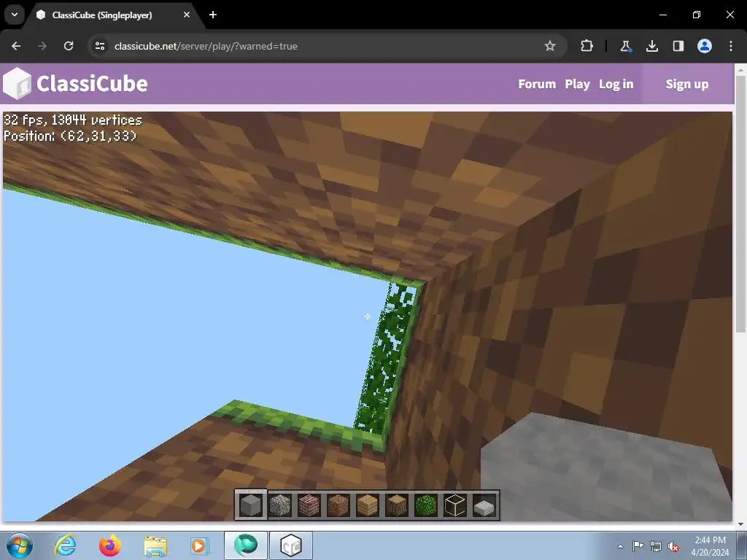The width and height of the screenshot is (747, 560).
Task: Click the page vertical scrollbar thumb
Action: [x=740, y=204]
